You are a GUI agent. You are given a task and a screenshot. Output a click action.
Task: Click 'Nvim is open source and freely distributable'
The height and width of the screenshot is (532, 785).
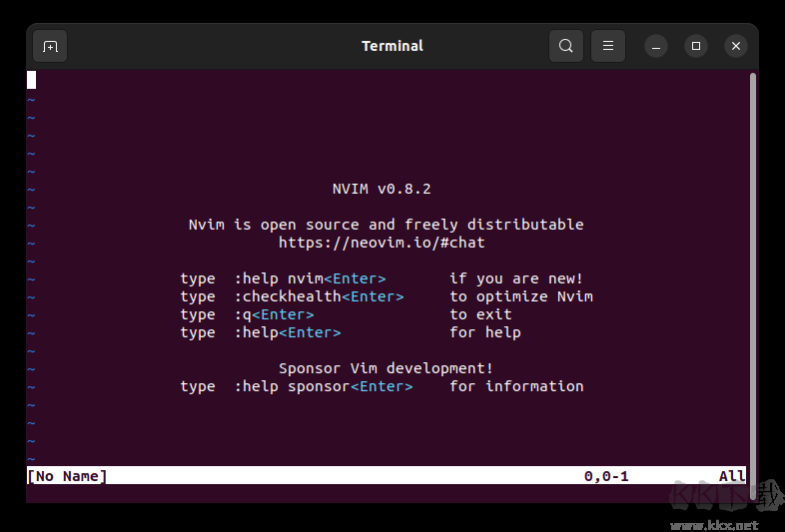click(386, 225)
